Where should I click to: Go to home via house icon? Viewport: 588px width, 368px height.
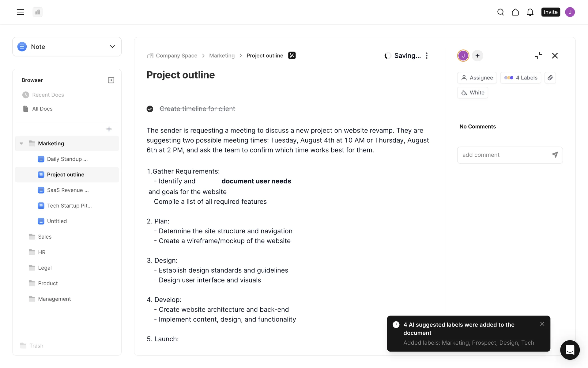click(x=515, y=12)
